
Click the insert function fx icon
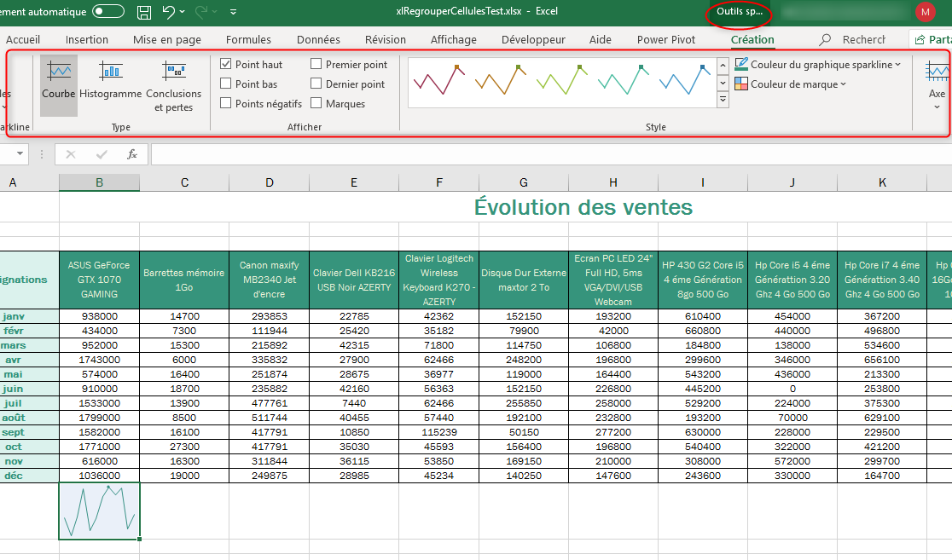click(x=131, y=154)
